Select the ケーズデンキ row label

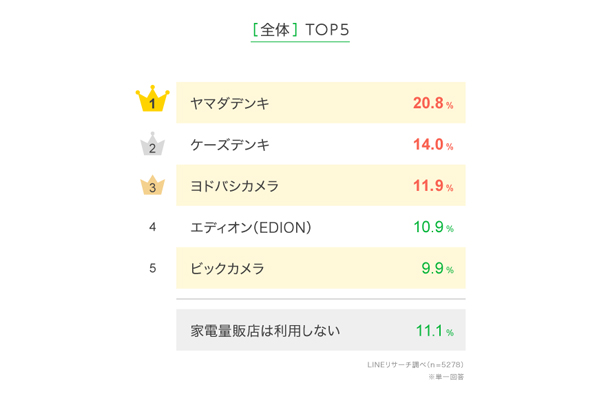[230, 145]
